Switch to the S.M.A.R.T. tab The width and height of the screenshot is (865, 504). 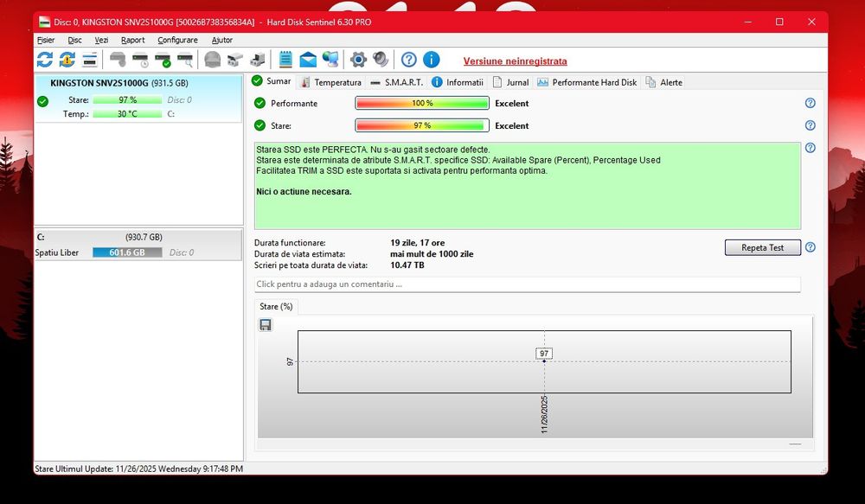point(397,83)
